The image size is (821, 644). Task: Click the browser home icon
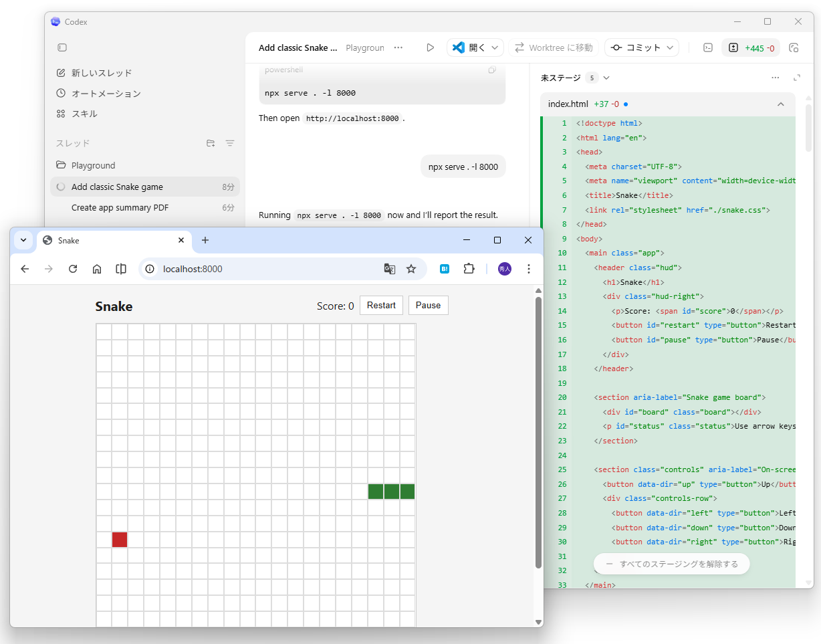coord(97,269)
